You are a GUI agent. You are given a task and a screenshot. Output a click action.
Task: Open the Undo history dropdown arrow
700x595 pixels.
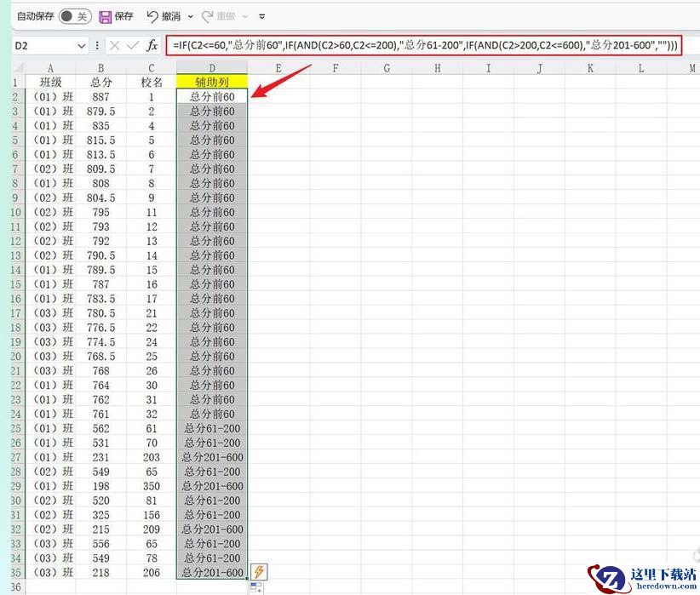click(190, 17)
